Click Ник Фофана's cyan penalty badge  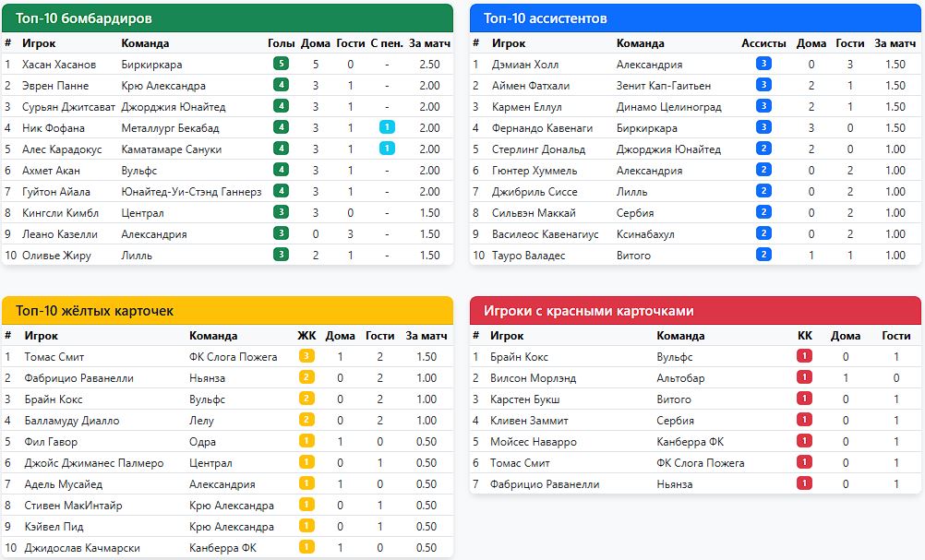[x=387, y=127]
